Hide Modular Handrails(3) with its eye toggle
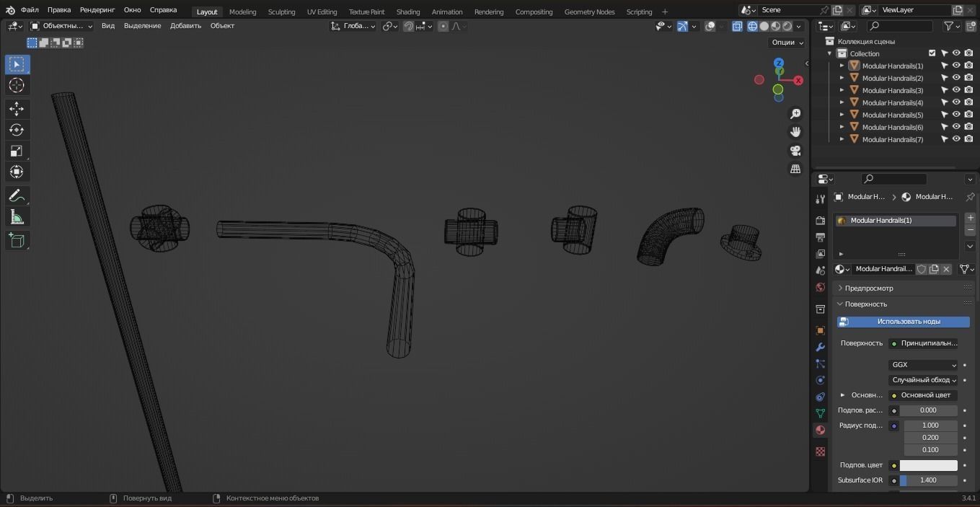Image resolution: width=980 pixels, height=507 pixels. [955, 90]
